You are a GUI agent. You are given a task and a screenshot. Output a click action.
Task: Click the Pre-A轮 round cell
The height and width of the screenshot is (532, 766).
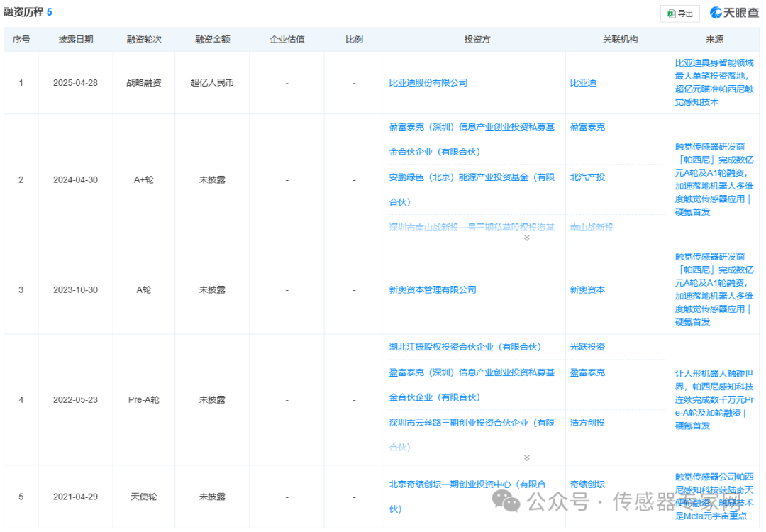(x=144, y=399)
